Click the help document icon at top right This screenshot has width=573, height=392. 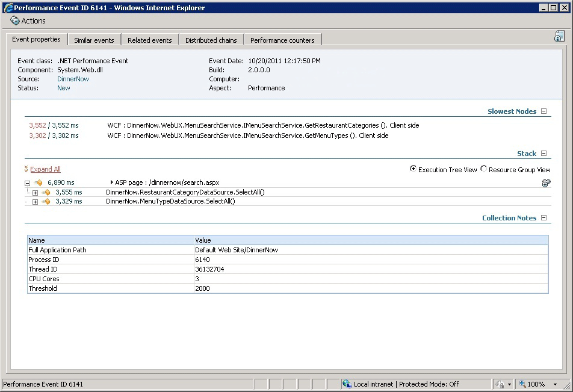click(559, 36)
